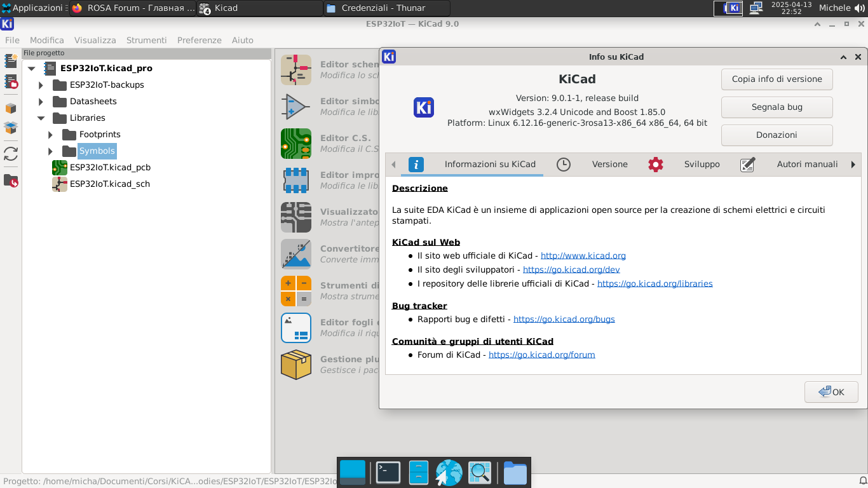868x488 pixels.
Task: Open the Modifica menu
Action: pyautogui.click(x=47, y=40)
